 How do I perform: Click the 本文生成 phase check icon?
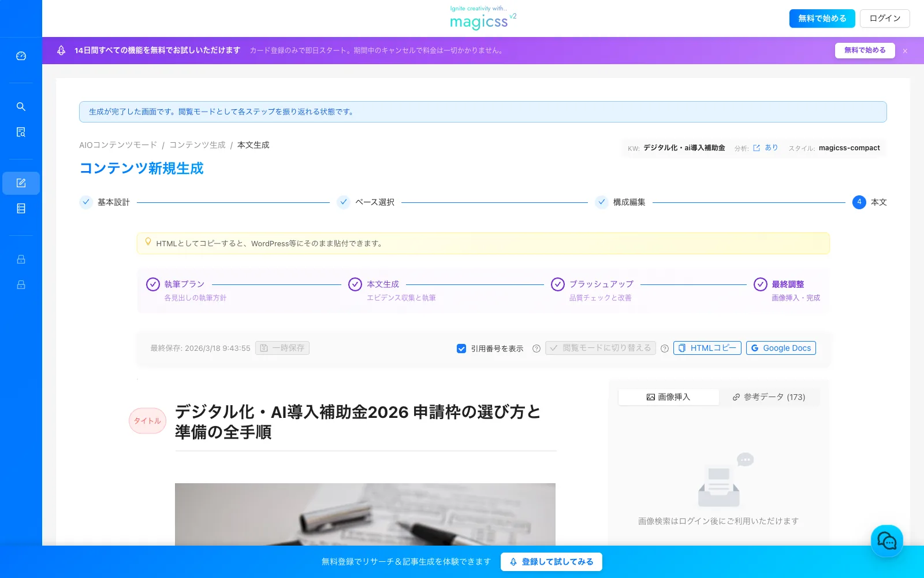[355, 284]
